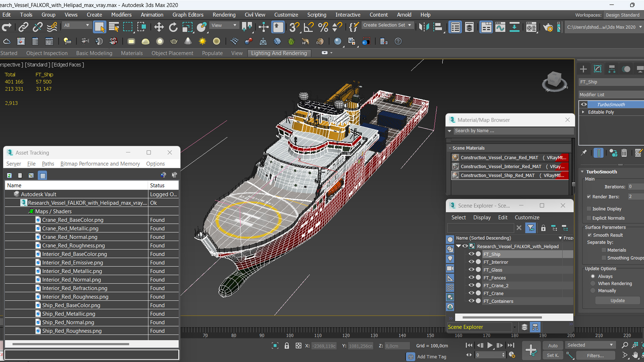Screen dimensions: 644x362
Task: Click the Selection Lock toggle padlock
Action: (287, 346)
